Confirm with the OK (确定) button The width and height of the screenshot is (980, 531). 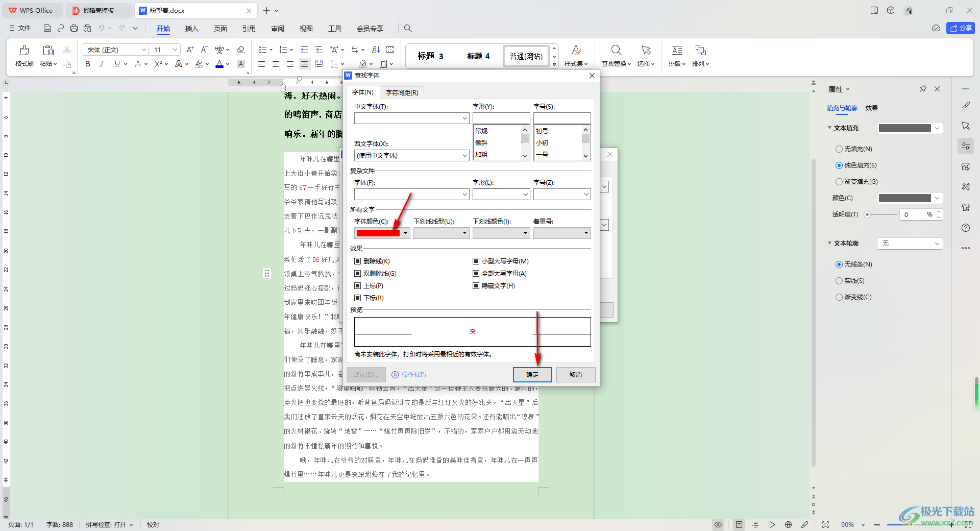tap(532, 375)
